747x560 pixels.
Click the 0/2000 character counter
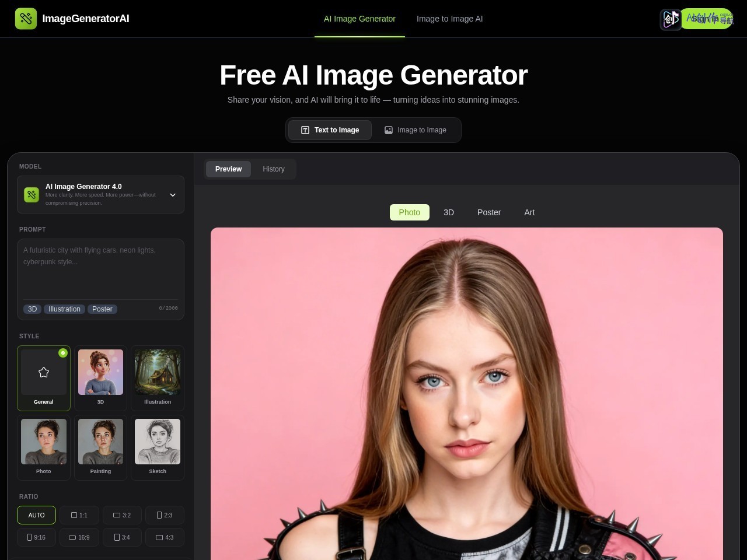(168, 308)
